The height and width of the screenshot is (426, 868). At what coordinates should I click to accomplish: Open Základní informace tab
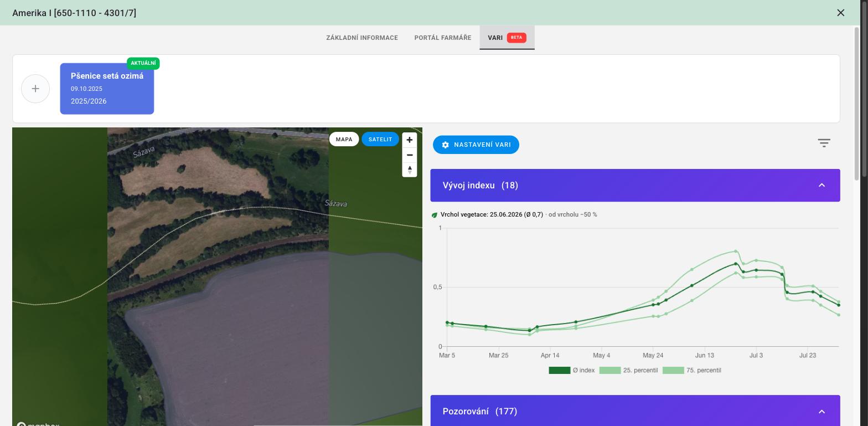(x=362, y=38)
